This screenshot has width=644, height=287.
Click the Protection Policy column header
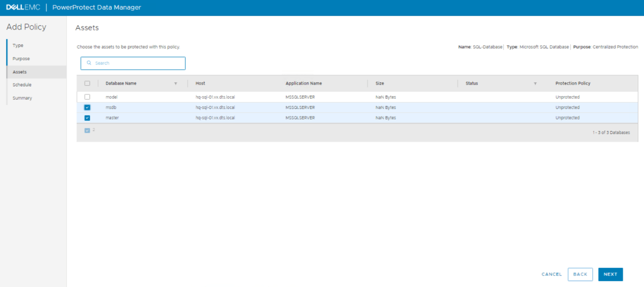coord(573,84)
